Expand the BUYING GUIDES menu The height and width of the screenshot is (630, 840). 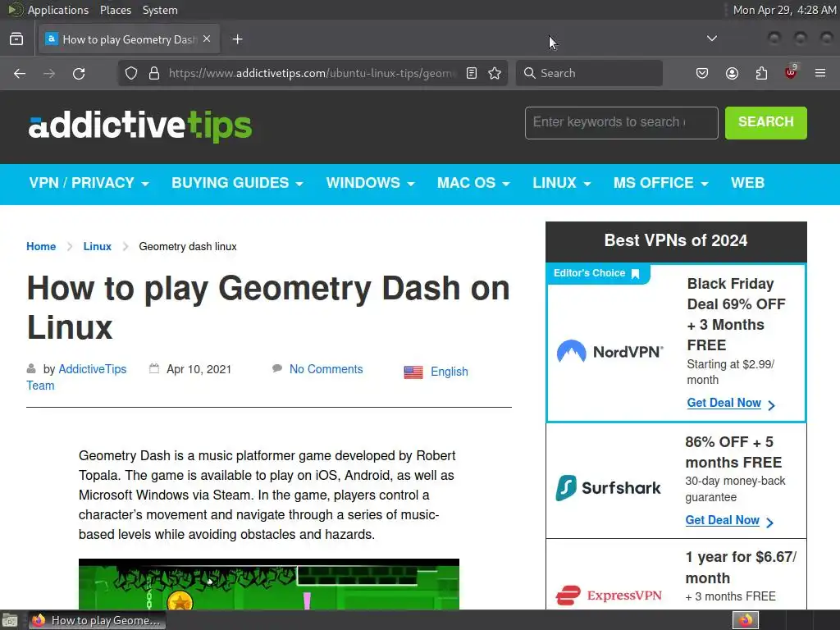[x=237, y=183]
